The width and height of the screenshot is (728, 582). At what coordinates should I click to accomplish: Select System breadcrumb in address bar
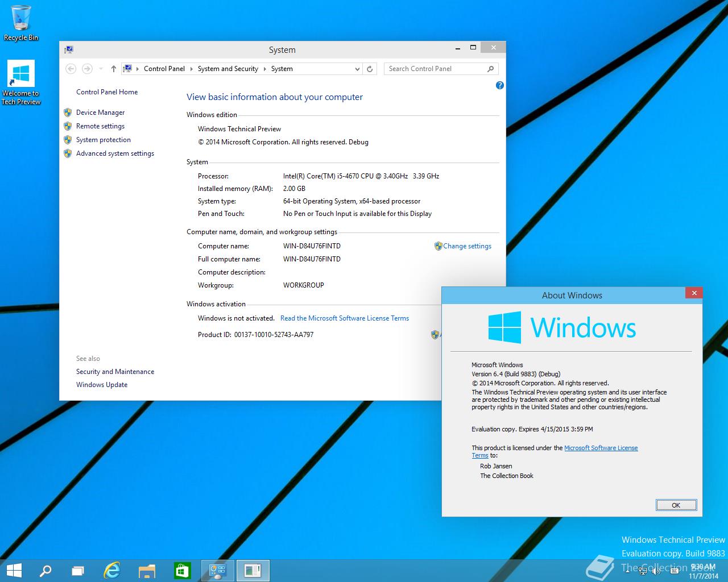[282, 69]
